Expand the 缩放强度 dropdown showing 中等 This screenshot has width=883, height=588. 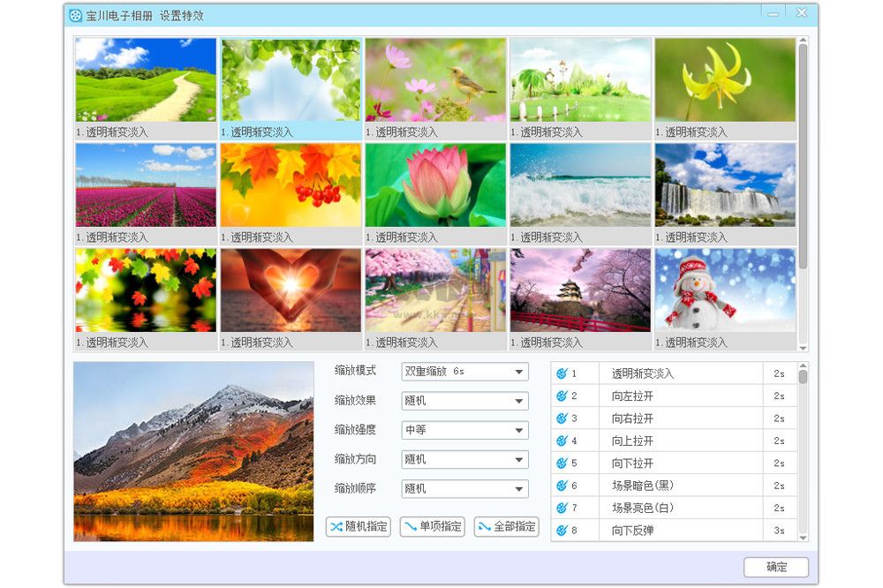point(464,430)
